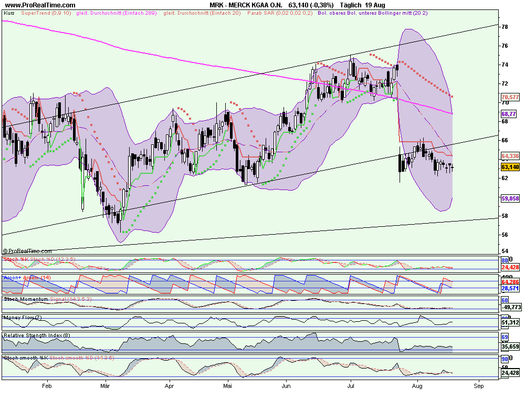The image size is (525, 420).
Task: Click the 54 price axis label
Action: [505, 251]
